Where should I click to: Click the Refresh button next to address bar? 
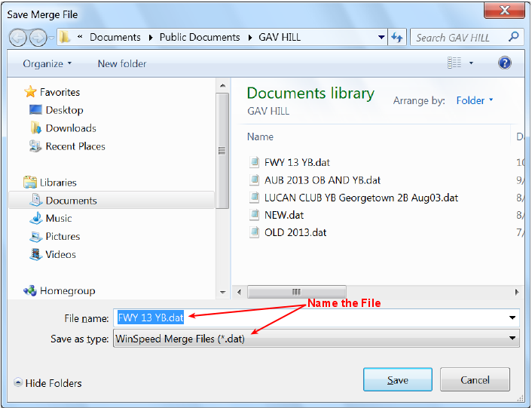pyautogui.click(x=397, y=38)
